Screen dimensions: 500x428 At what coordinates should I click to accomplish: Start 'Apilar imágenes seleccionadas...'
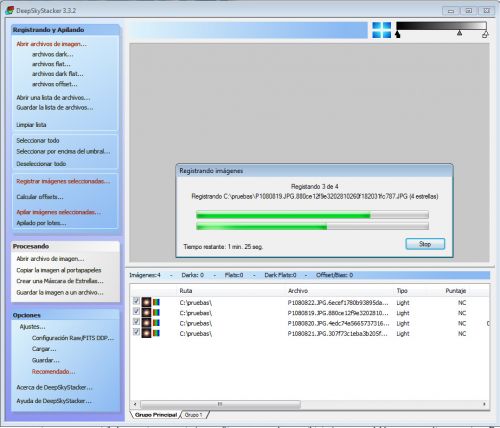(59, 212)
